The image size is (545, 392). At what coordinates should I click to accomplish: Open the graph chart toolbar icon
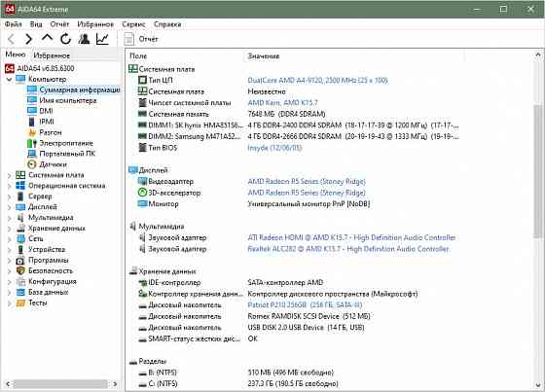tap(102, 39)
